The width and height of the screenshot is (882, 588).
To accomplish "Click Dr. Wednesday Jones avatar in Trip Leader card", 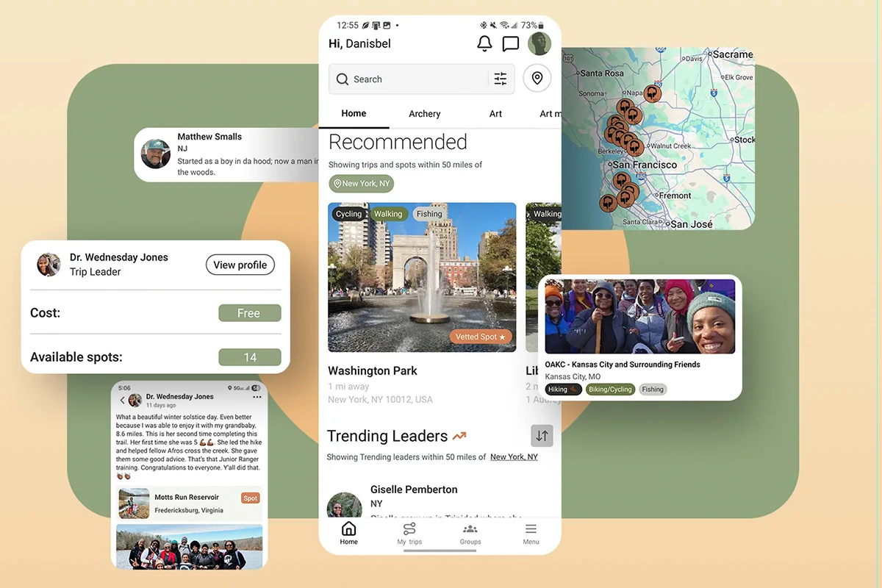I will click(49, 265).
